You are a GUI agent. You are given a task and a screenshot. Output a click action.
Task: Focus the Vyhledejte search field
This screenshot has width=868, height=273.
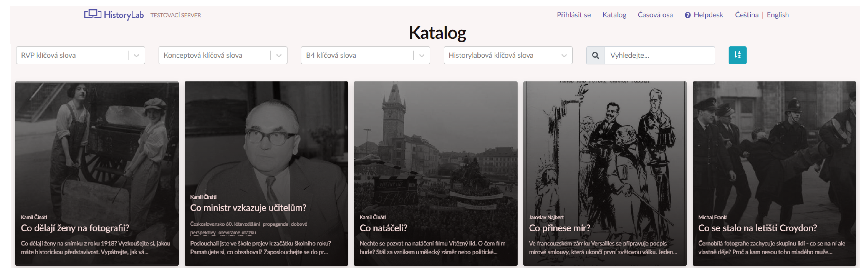click(x=659, y=56)
